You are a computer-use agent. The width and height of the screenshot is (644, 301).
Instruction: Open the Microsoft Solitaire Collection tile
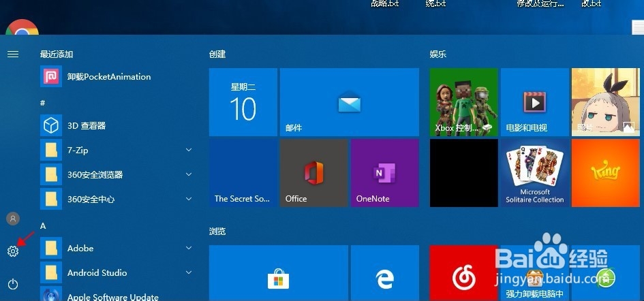535,173
